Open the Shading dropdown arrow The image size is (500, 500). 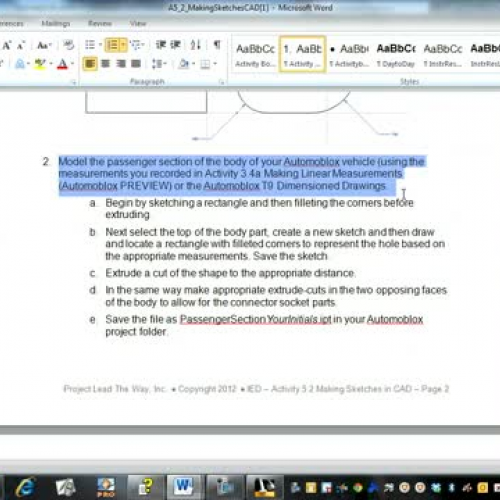coord(194,63)
